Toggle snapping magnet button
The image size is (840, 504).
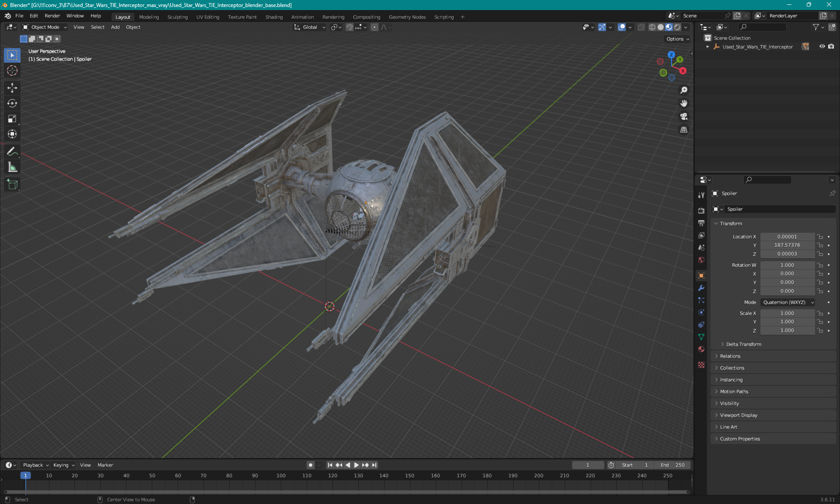click(x=349, y=27)
